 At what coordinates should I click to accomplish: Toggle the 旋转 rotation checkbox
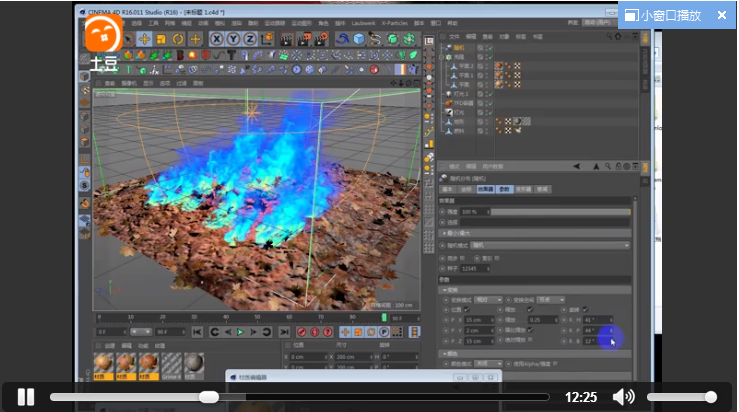(585, 309)
